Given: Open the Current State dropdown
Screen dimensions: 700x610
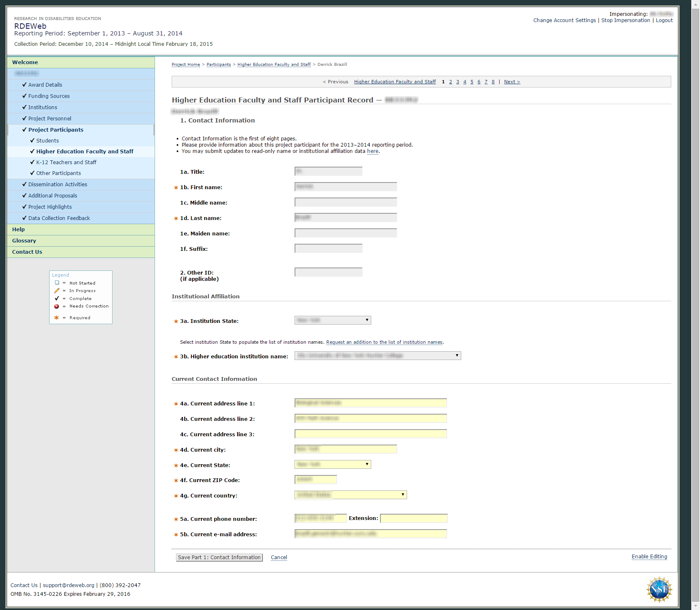Looking at the screenshot, I should pos(332,464).
